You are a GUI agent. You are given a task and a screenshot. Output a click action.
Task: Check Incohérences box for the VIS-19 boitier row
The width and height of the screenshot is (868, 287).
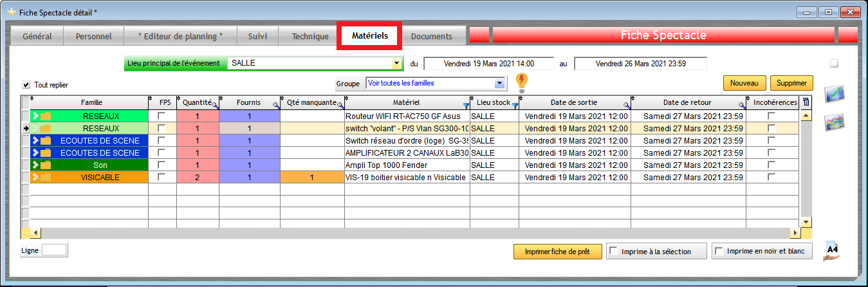771,177
